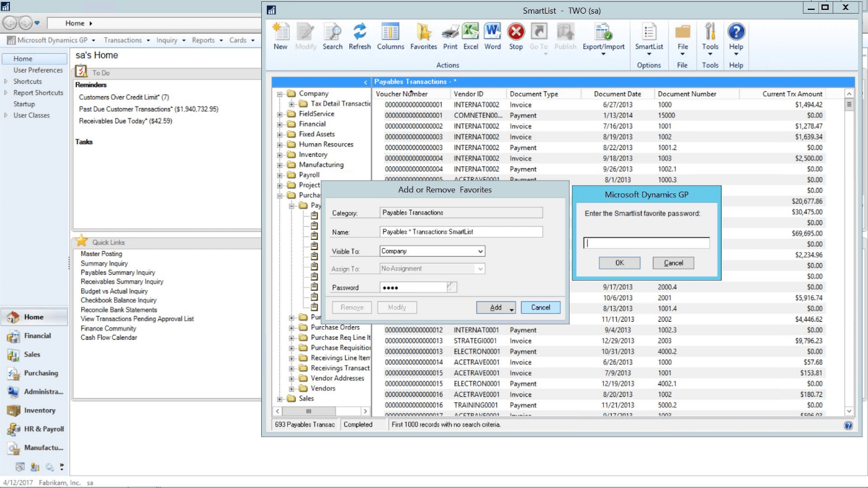The height and width of the screenshot is (488, 868).
Task: Refresh the SmartList results
Action: pyautogui.click(x=359, y=32)
